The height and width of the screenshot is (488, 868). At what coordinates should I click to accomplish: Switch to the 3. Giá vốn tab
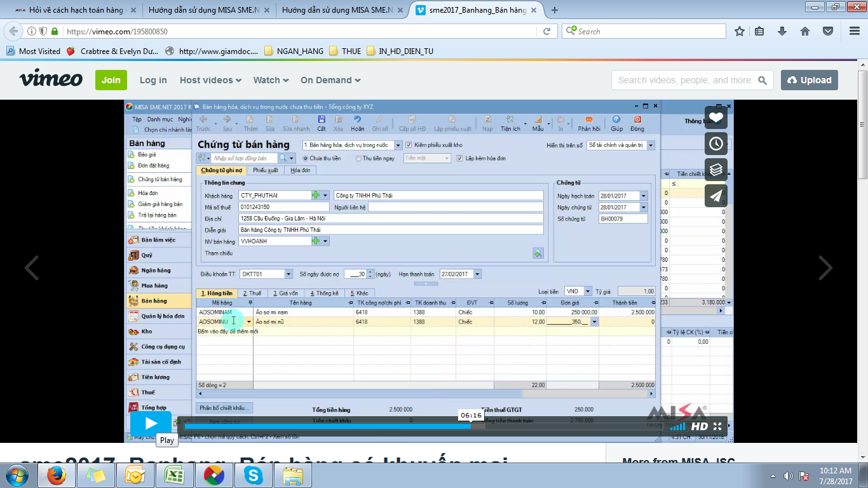click(x=285, y=293)
